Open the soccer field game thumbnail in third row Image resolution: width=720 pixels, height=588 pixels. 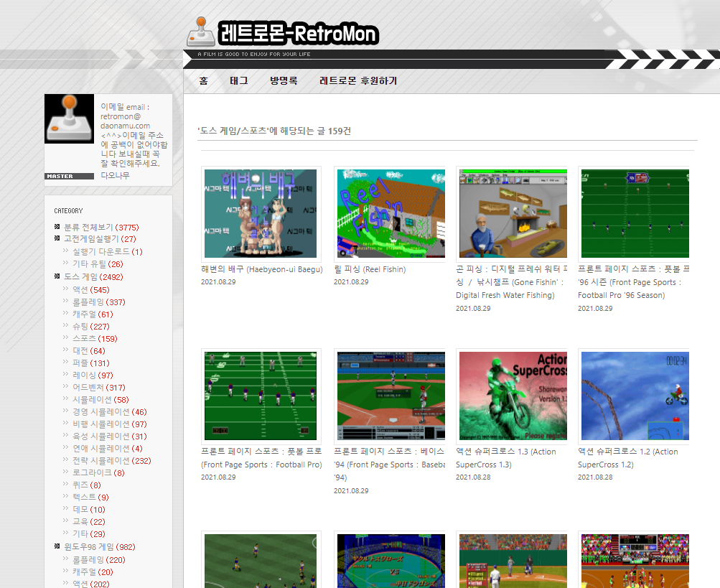(x=261, y=559)
